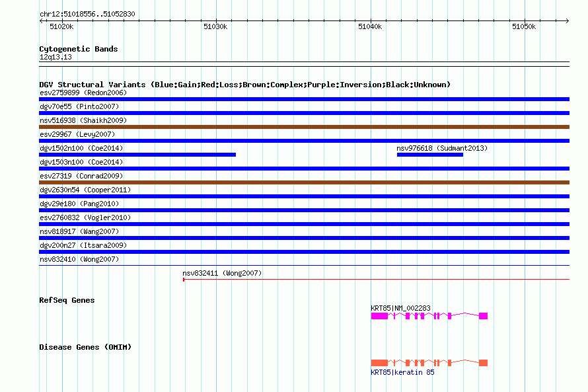Click the thin blue line for nsv832410
This screenshot has height=392, width=588.
coord(304,266)
